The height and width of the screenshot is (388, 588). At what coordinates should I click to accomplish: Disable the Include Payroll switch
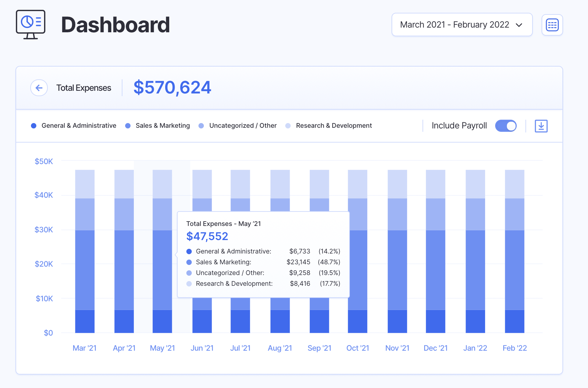pos(506,125)
